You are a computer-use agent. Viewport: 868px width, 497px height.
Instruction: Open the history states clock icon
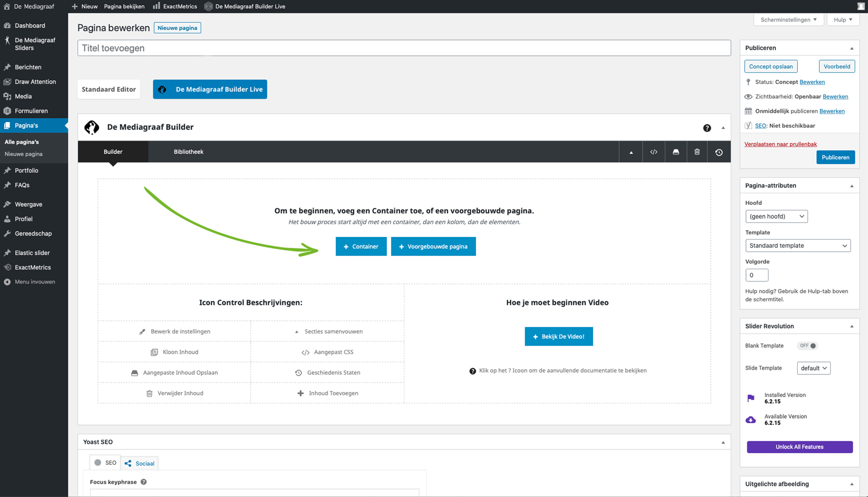tap(719, 152)
